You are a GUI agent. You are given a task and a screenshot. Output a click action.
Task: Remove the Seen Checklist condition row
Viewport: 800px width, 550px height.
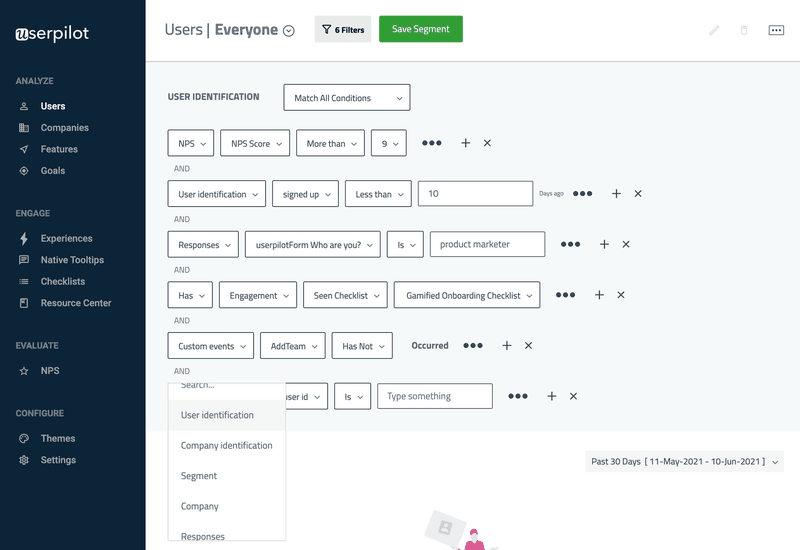pyautogui.click(x=620, y=294)
